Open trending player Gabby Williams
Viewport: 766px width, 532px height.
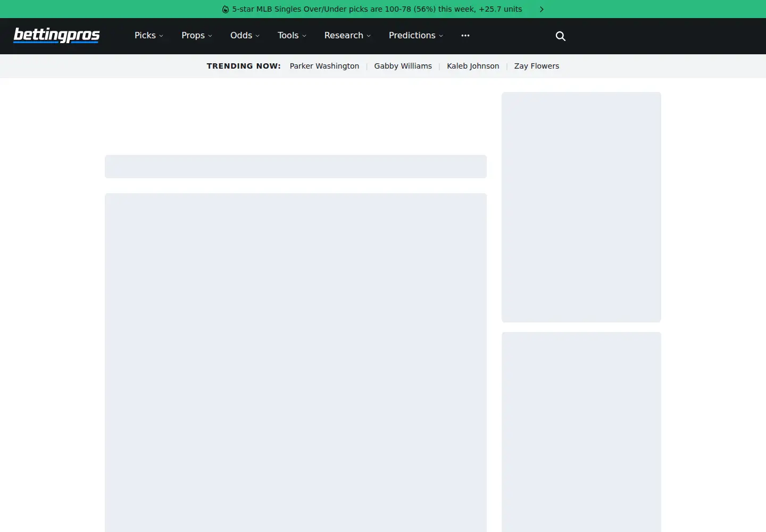pos(403,66)
